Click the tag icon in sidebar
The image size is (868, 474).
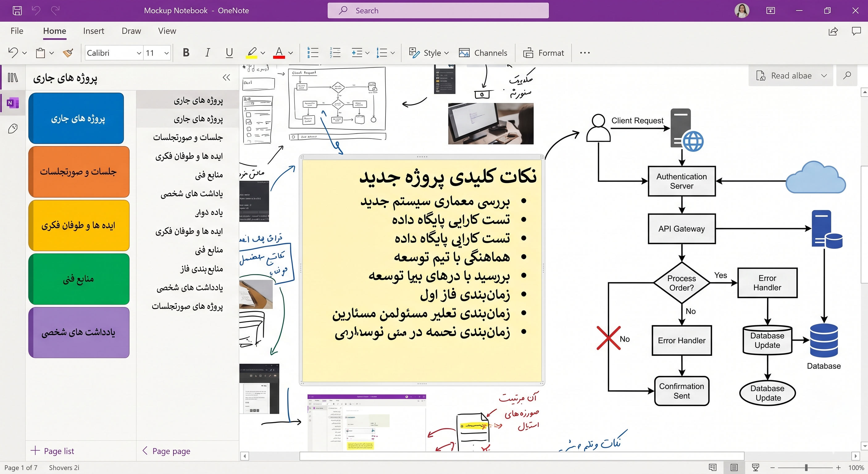click(13, 128)
